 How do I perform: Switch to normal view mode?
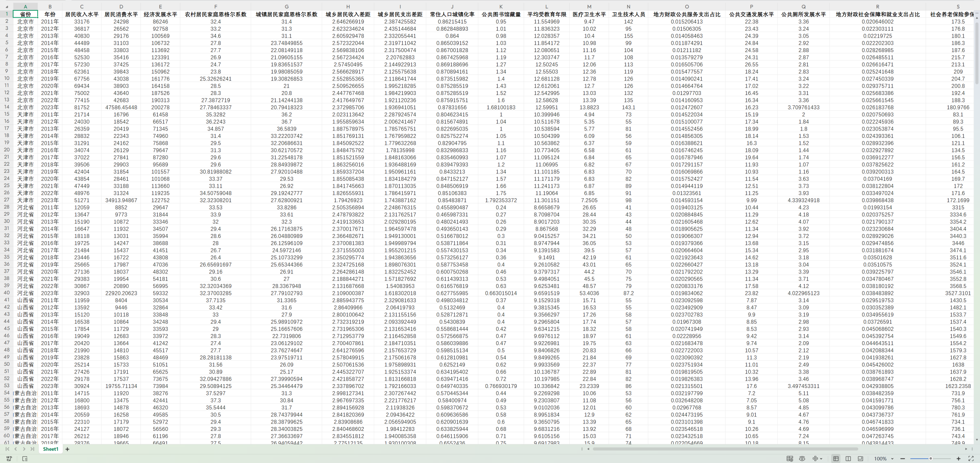pos(836,458)
